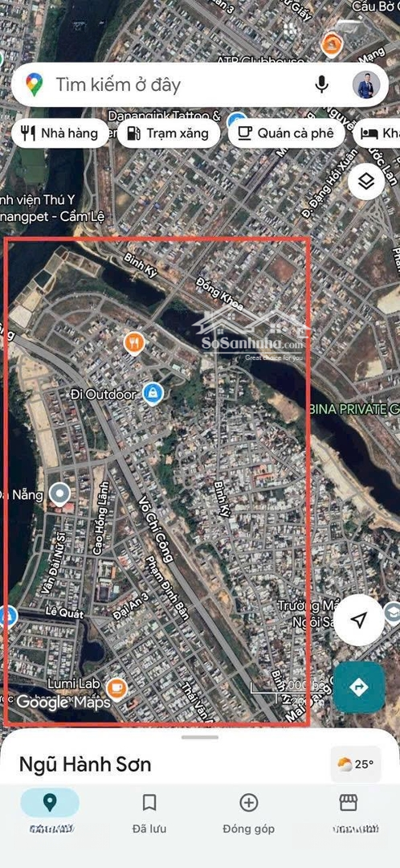Tap the grey location pin near Đà Nẵng
Image resolution: width=400 pixels, height=868 pixels.
coord(59,493)
